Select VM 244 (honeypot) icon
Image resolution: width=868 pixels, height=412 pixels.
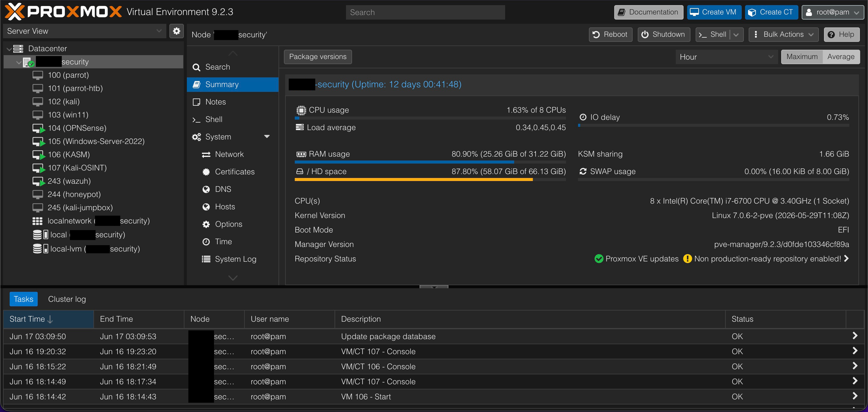pyautogui.click(x=38, y=194)
